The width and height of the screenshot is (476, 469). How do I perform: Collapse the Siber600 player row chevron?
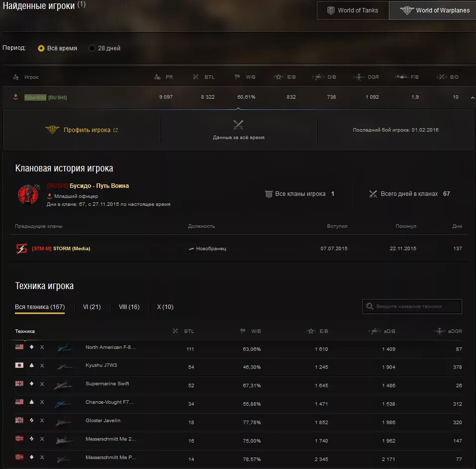point(473,98)
